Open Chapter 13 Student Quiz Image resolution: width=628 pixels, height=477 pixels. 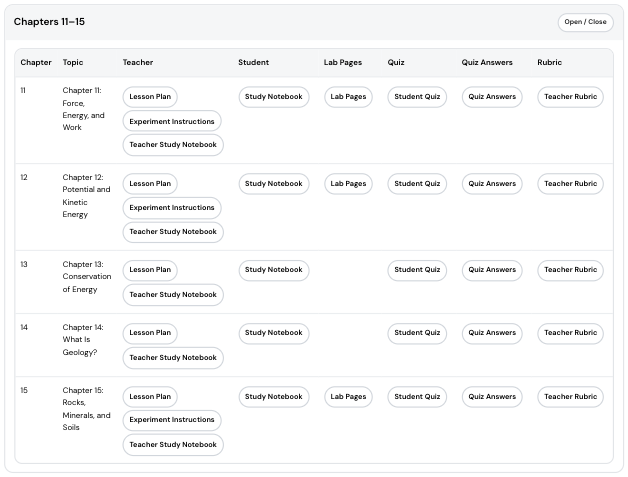pyautogui.click(x=417, y=270)
